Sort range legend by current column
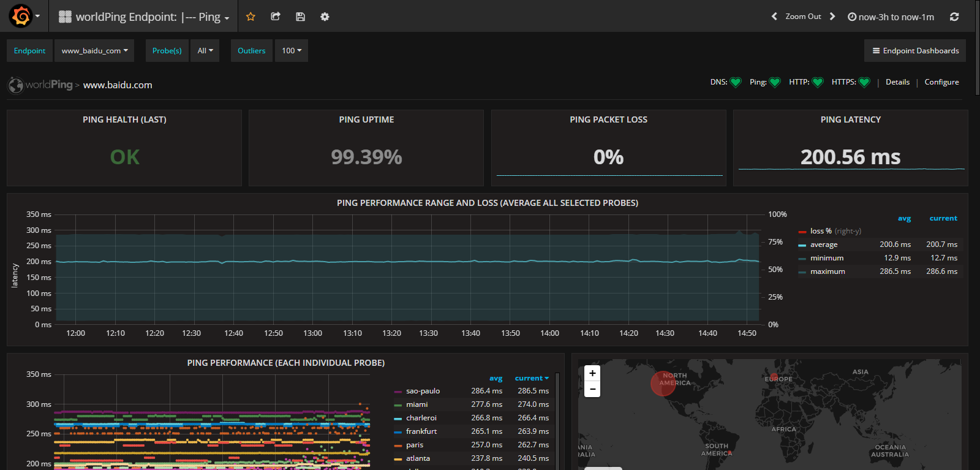 coord(943,218)
